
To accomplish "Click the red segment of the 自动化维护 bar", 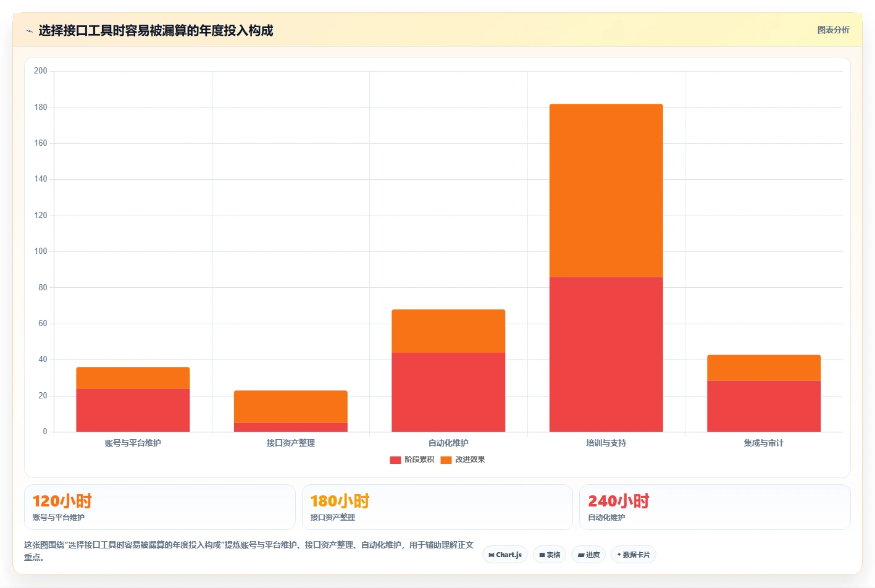I will 448,392.
